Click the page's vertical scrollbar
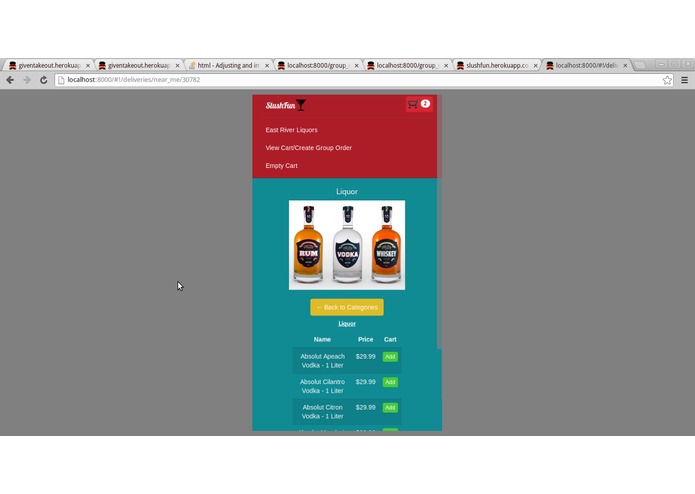This screenshot has width=695, height=494. click(439, 222)
